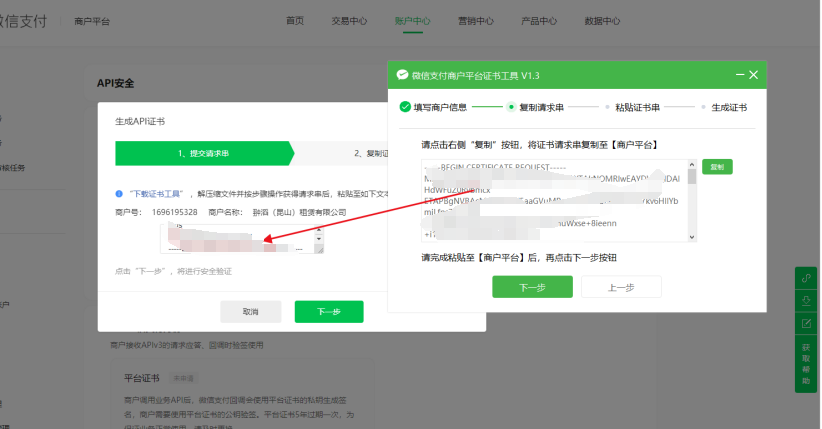
Task: Click the API安全 page heading
Action: [x=115, y=83]
